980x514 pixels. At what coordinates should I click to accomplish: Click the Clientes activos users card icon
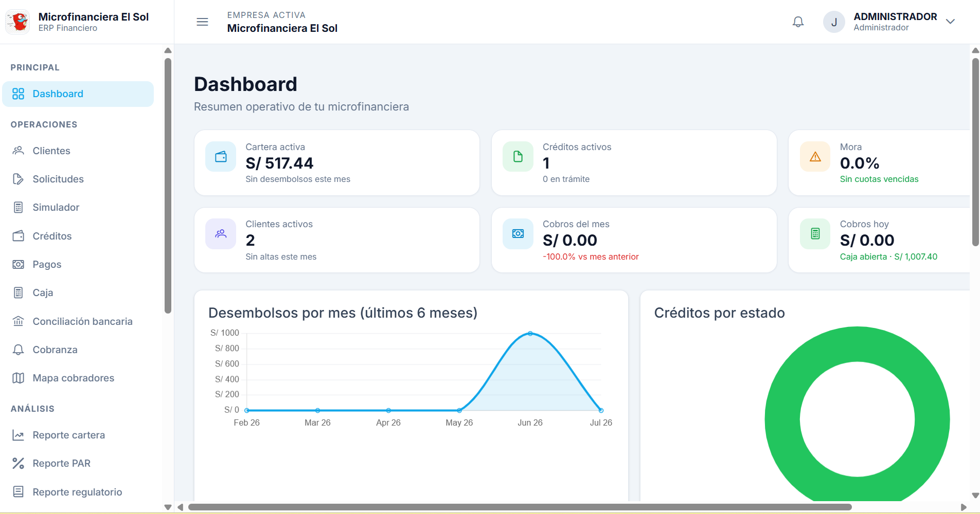[221, 234]
